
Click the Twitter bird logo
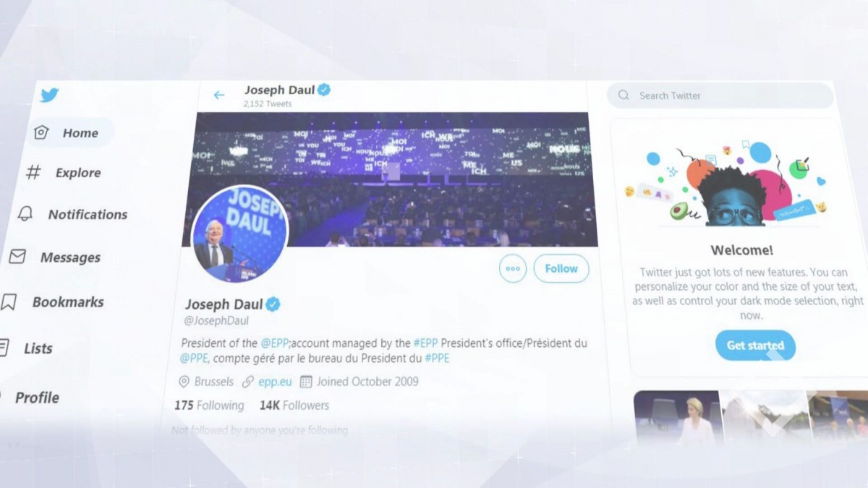[x=49, y=95]
